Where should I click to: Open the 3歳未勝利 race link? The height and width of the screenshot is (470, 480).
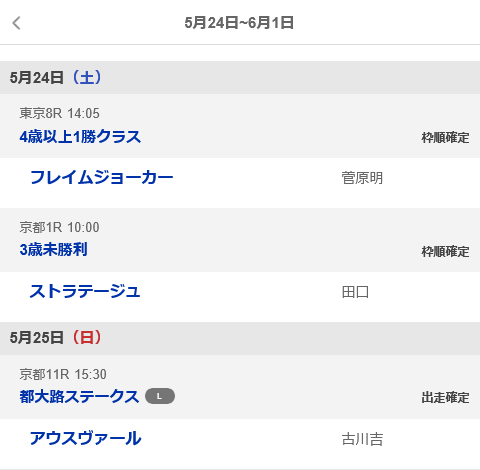(x=53, y=250)
